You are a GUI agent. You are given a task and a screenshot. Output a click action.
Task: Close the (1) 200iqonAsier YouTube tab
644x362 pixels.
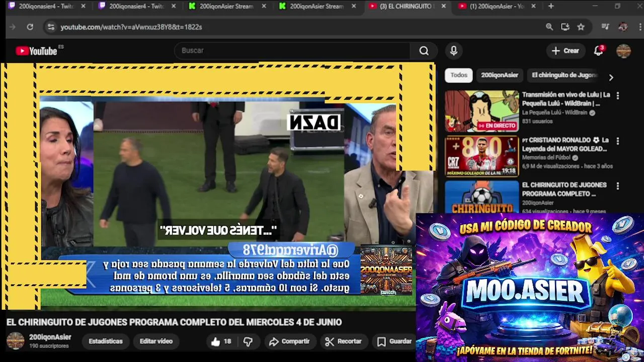533,6
